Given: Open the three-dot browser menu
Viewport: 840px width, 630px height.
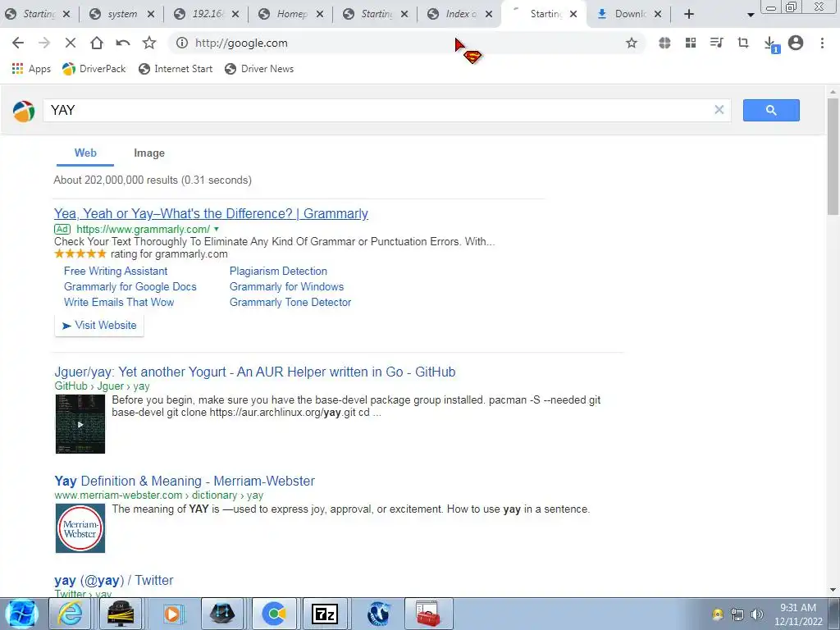Looking at the screenshot, I should (822, 43).
